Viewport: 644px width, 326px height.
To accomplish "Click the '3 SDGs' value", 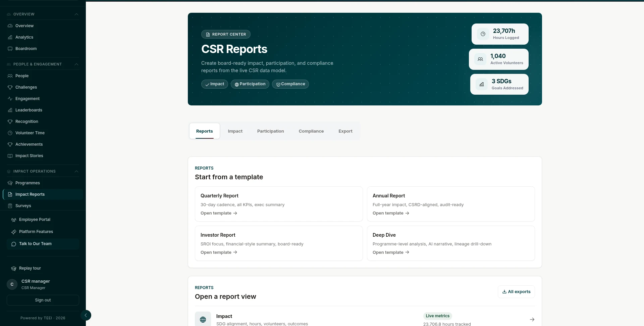I will pos(501,81).
